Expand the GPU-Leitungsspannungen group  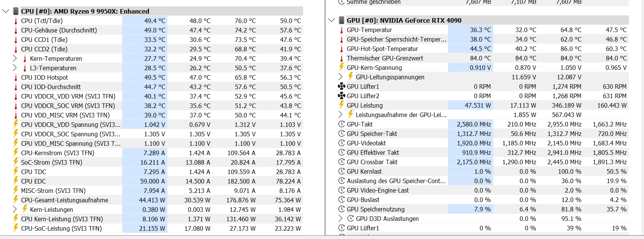pos(340,77)
